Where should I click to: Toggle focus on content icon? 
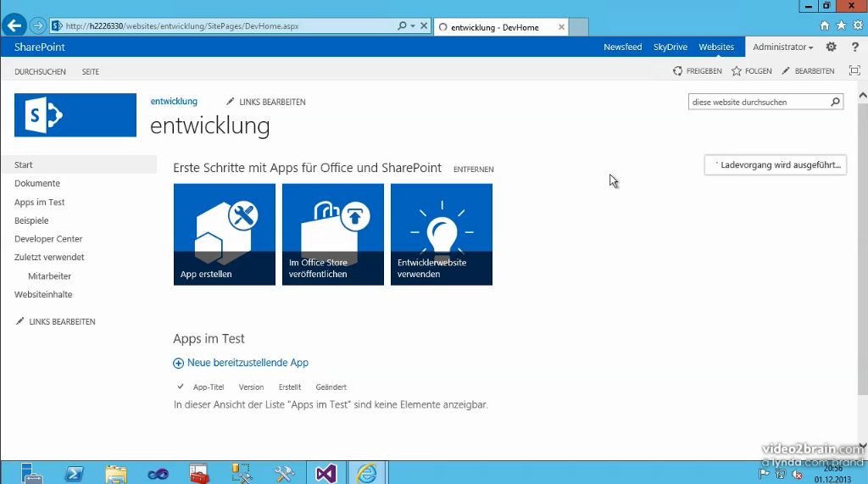point(854,70)
